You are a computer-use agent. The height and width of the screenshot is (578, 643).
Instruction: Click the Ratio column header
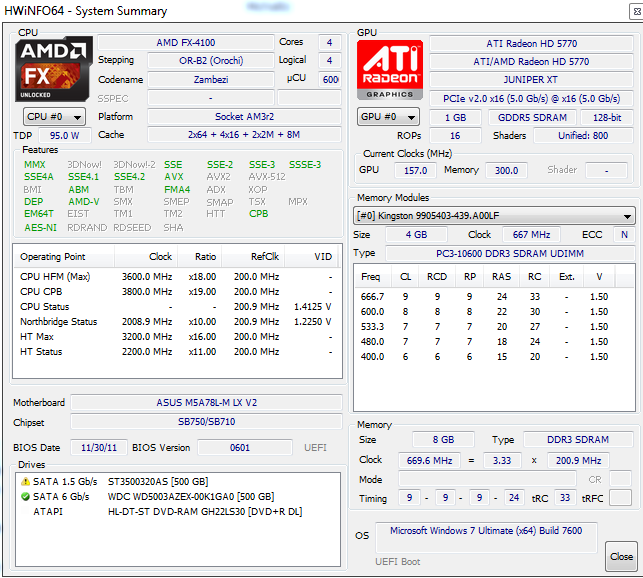tap(200, 257)
